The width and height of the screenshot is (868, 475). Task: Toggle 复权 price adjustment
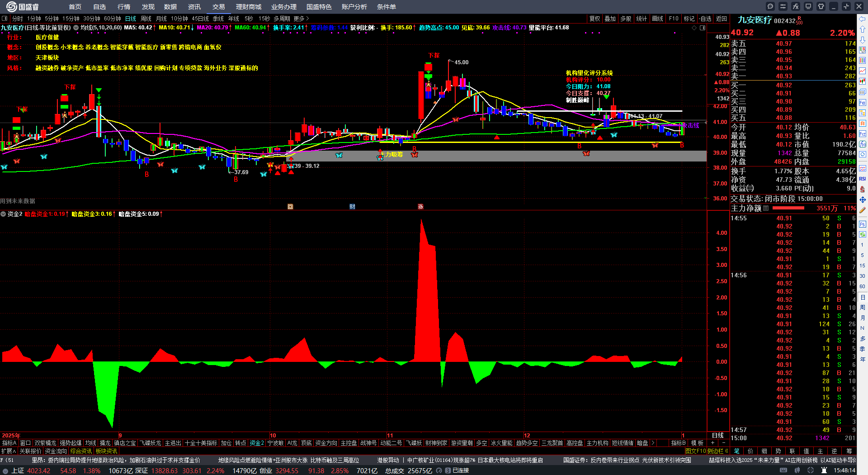pos(594,19)
